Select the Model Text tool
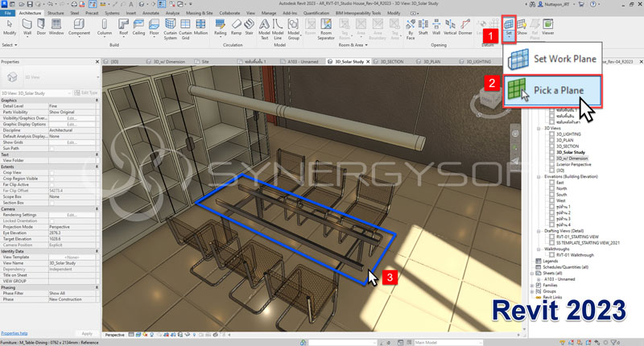644x346 pixels. (264, 29)
